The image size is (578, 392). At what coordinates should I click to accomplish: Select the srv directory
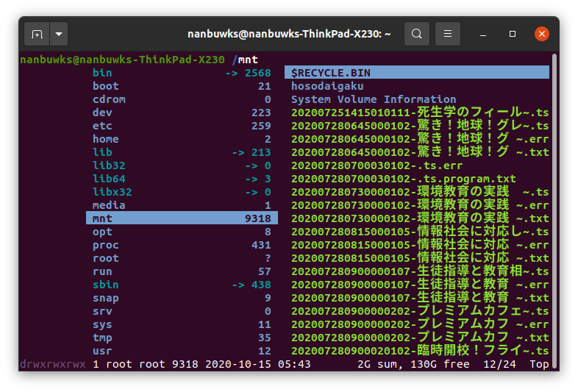pyautogui.click(x=182, y=312)
